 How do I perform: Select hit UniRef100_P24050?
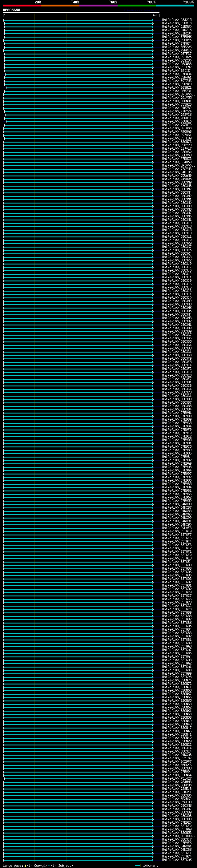pos(177,162)
